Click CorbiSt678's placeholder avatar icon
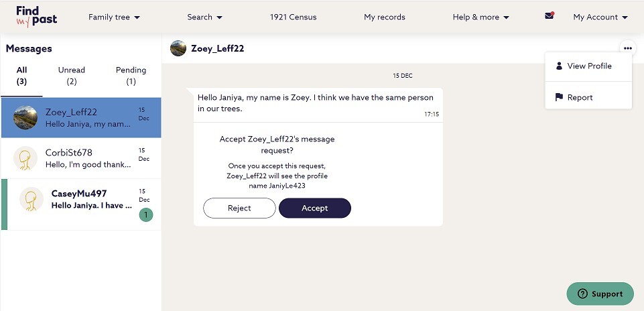Image resolution: width=644 pixels, height=311 pixels. pyautogui.click(x=25, y=158)
